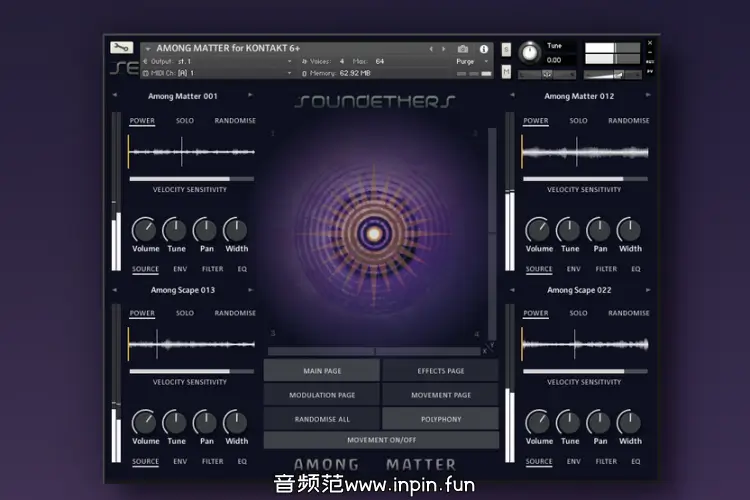
Task: Toggle POWER for Among Matter 012
Action: click(536, 121)
